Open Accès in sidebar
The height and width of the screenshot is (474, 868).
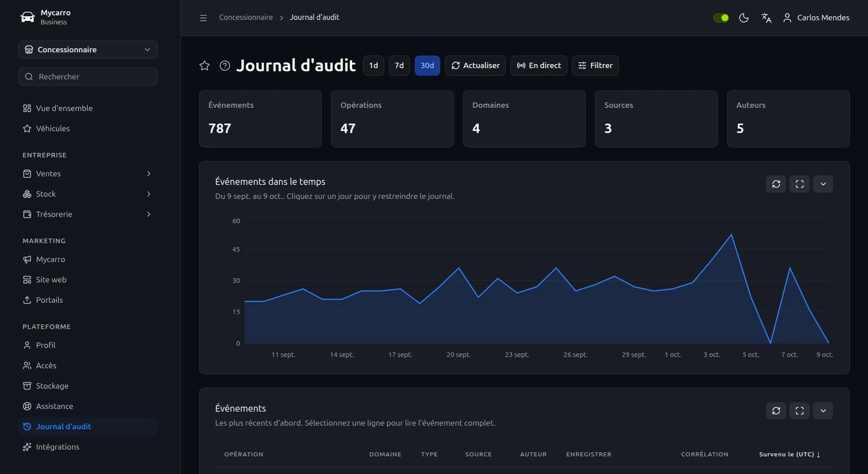(88, 366)
